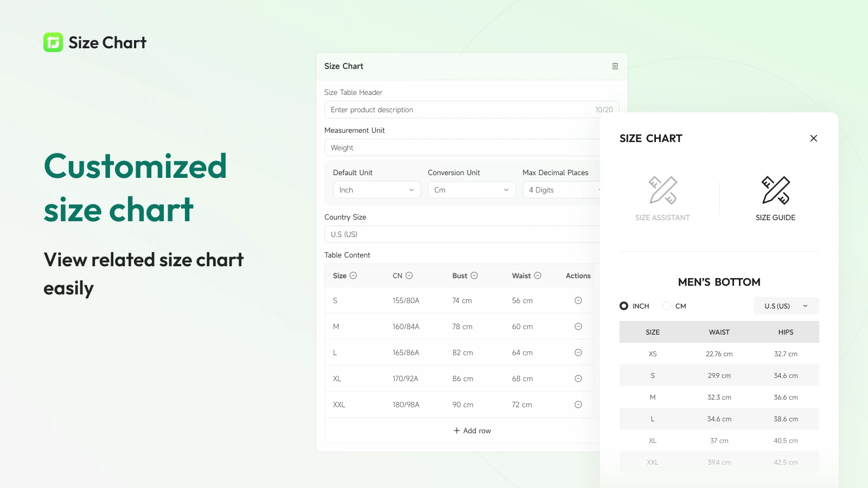The width and height of the screenshot is (868, 488).
Task: Click the 170/92A cell in row XL
Action: [x=405, y=378]
